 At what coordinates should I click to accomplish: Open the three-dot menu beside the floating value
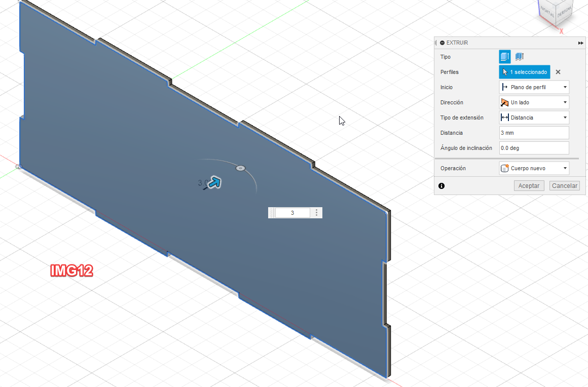click(x=316, y=213)
